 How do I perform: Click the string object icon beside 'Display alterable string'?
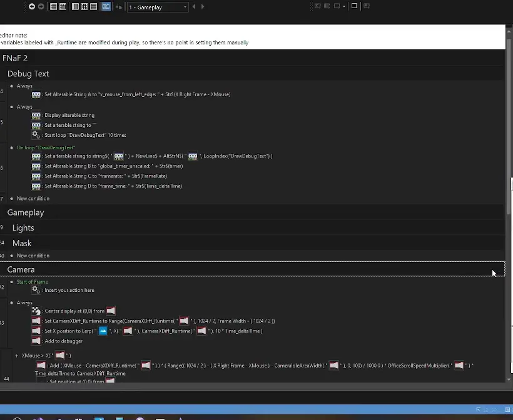(x=36, y=116)
